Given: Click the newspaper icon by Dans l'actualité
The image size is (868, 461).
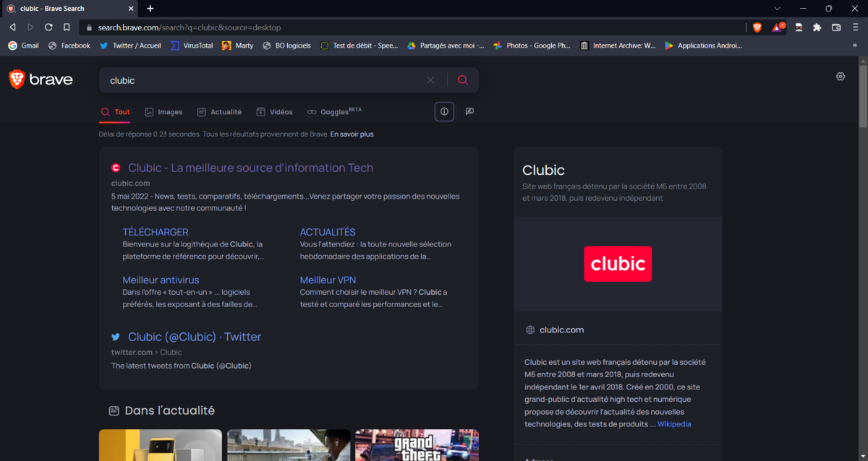Looking at the screenshot, I should 114,410.
